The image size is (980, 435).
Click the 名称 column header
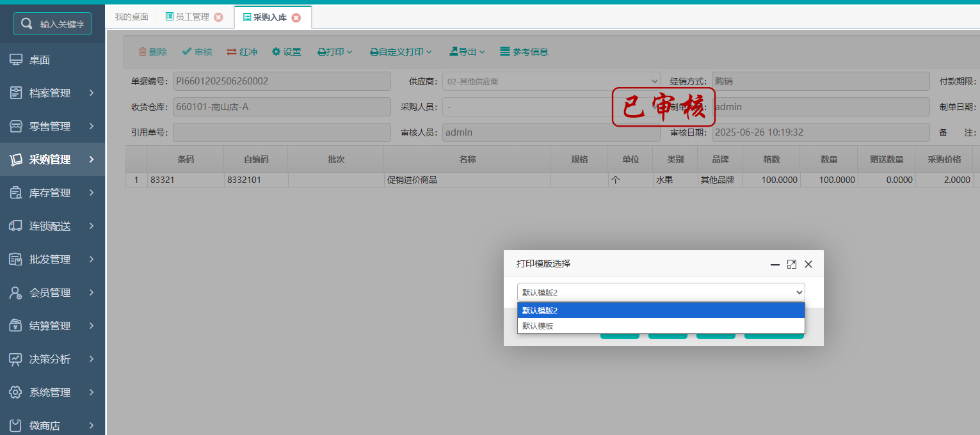467,159
